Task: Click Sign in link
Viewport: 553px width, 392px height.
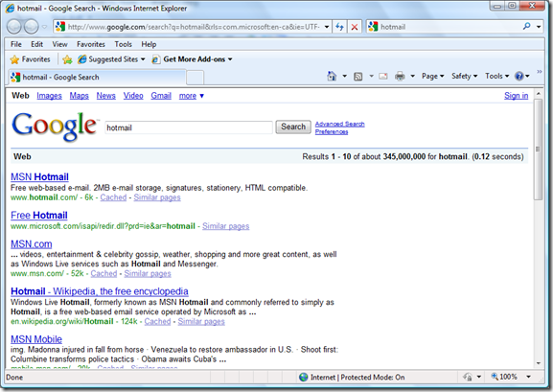Action: pos(516,96)
